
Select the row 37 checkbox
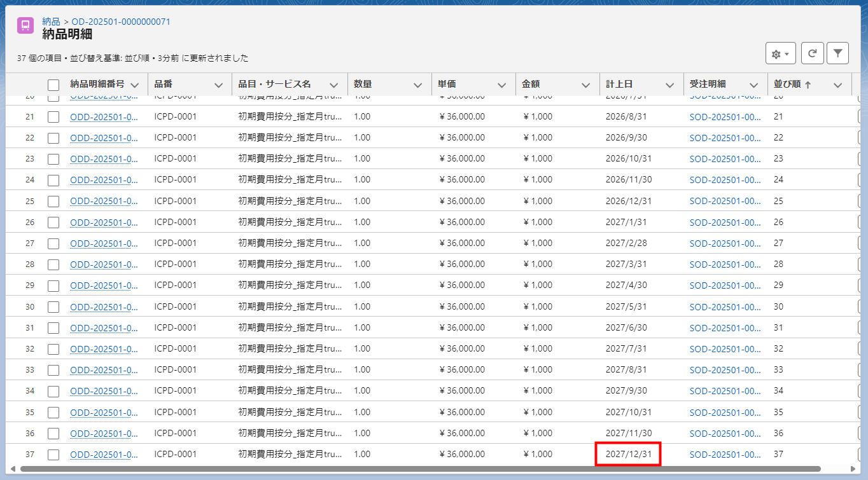(x=53, y=455)
